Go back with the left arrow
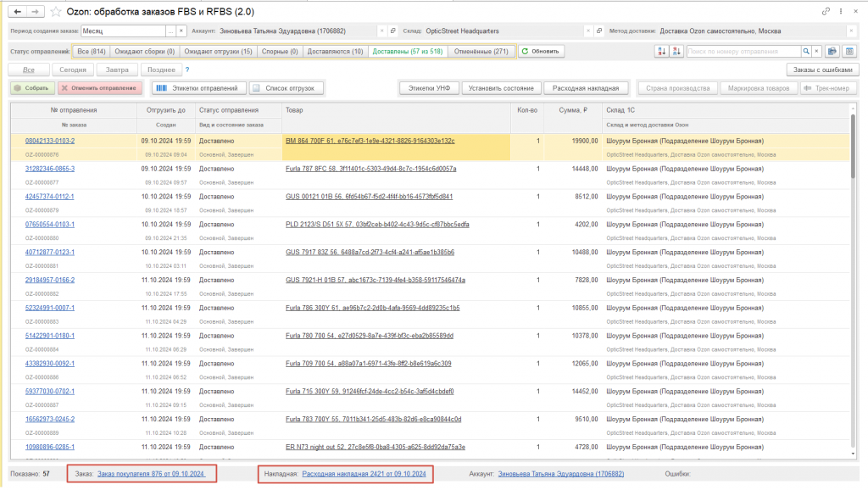This screenshot has height=490, width=868. pos(18,11)
